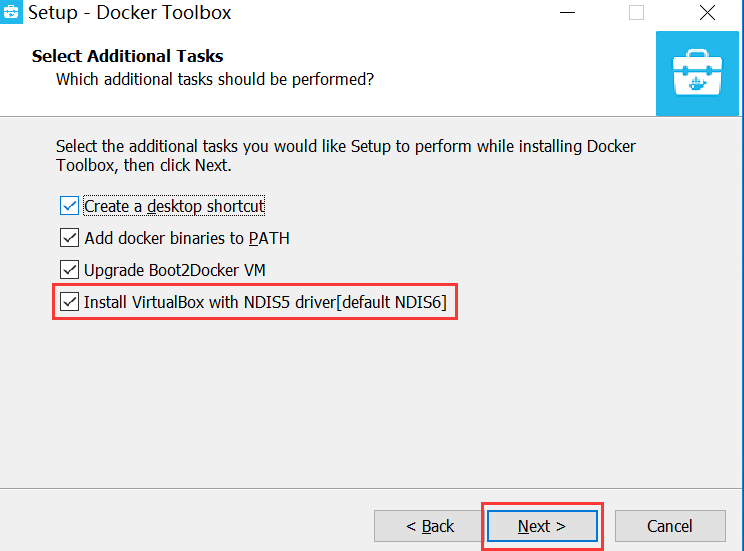Click the 'Which additional tasks should be performed?' subtitle
This screenshot has width=744, height=551.
point(215,79)
